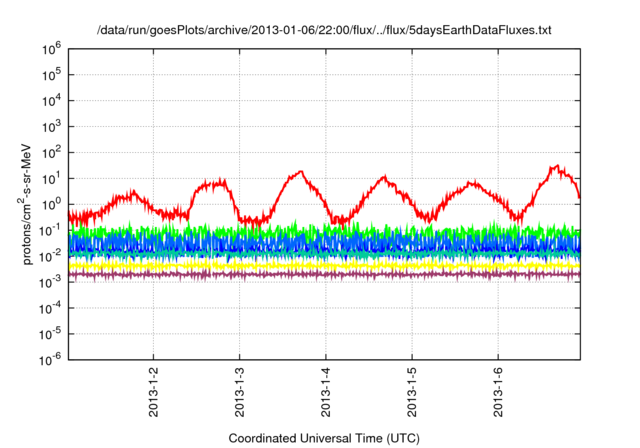Click the y-axis label protons/cm²-s-sr-MeV
The width and height of the screenshot is (640, 448).
[x=27, y=204]
